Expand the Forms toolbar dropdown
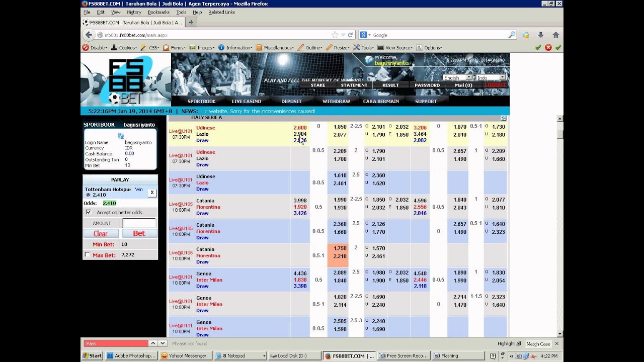Image resolution: width=644 pixels, height=362 pixels. (x=174, y=48)
